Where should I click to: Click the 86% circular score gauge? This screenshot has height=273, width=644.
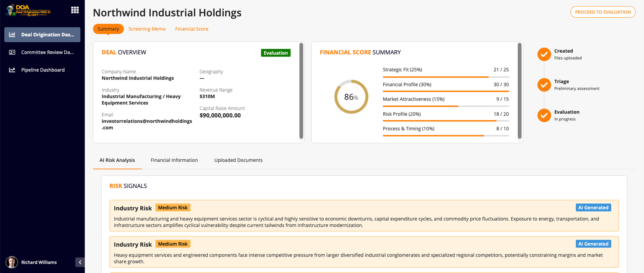tap(351, 97)
